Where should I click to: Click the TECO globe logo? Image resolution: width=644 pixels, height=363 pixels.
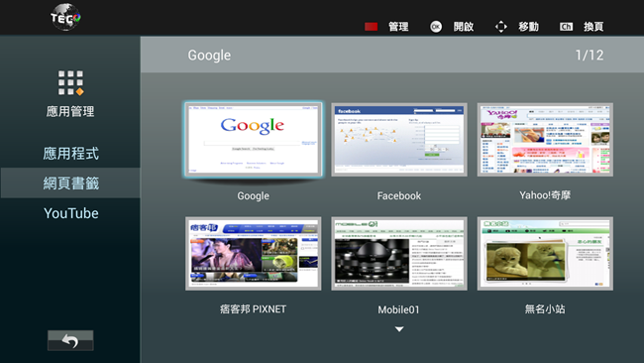pos(65,17)
